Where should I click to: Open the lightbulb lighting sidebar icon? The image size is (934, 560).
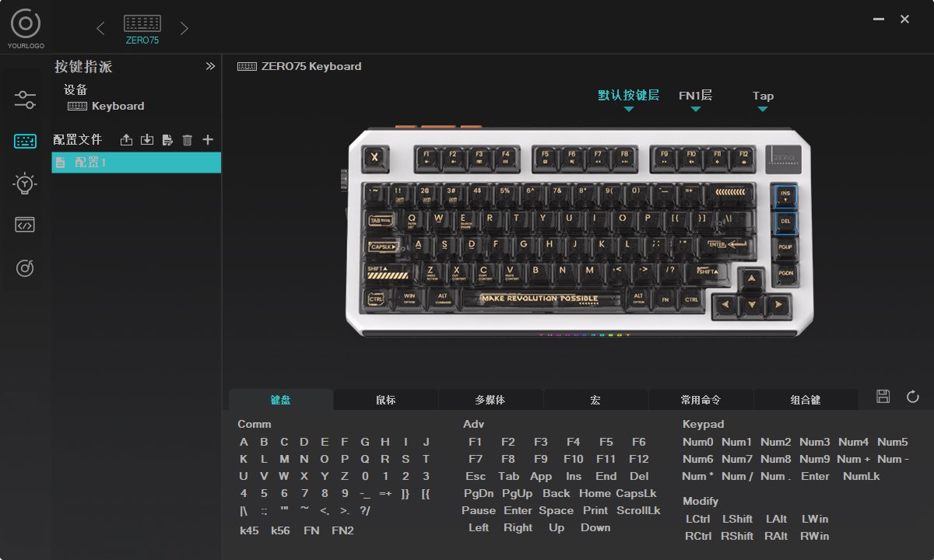[25, 184]
